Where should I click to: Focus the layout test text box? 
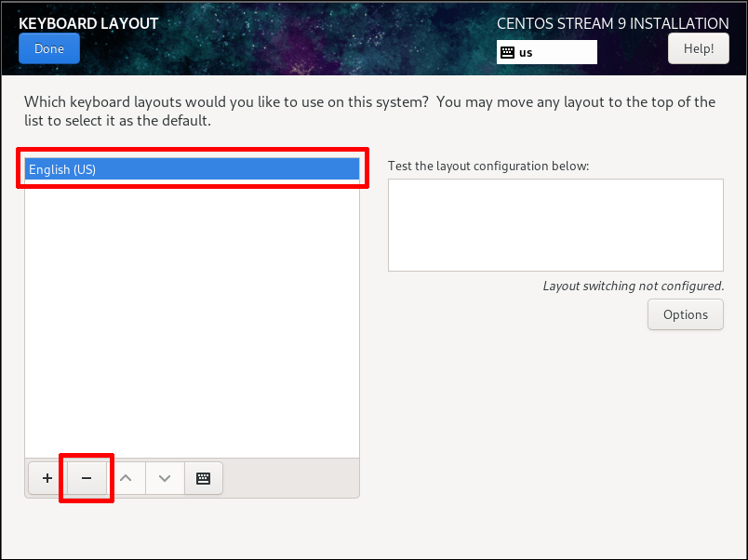(555, 225)
